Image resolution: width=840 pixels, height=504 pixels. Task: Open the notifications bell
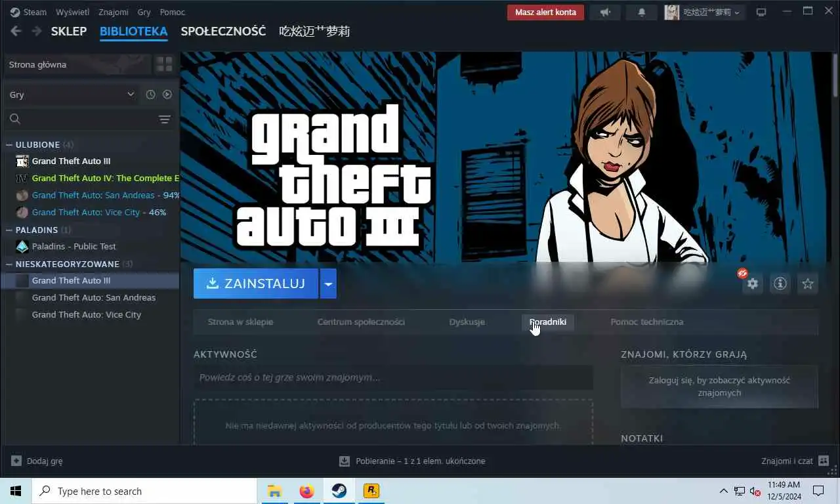click(x=642, y=12)
